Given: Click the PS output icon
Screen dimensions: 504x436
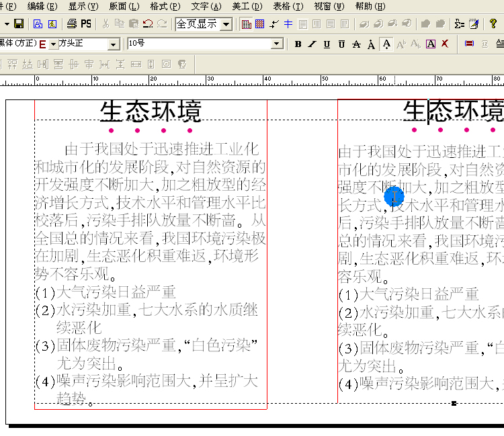Looking at the screenshot, I should [x=85, y=24].
